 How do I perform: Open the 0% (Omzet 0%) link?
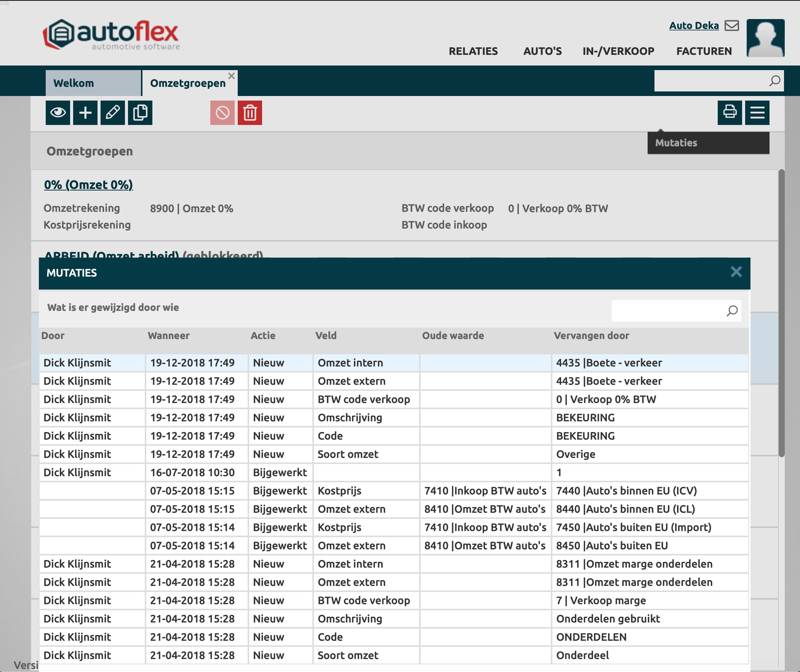tap(88, 185)
